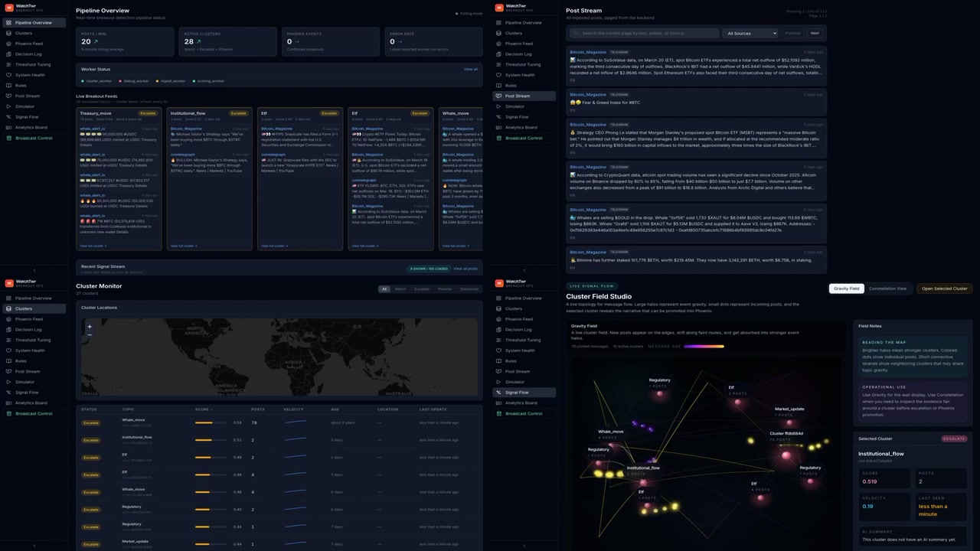
Task: Click Simulator play icon in Post Stream window sidebar
Action: 499,106
